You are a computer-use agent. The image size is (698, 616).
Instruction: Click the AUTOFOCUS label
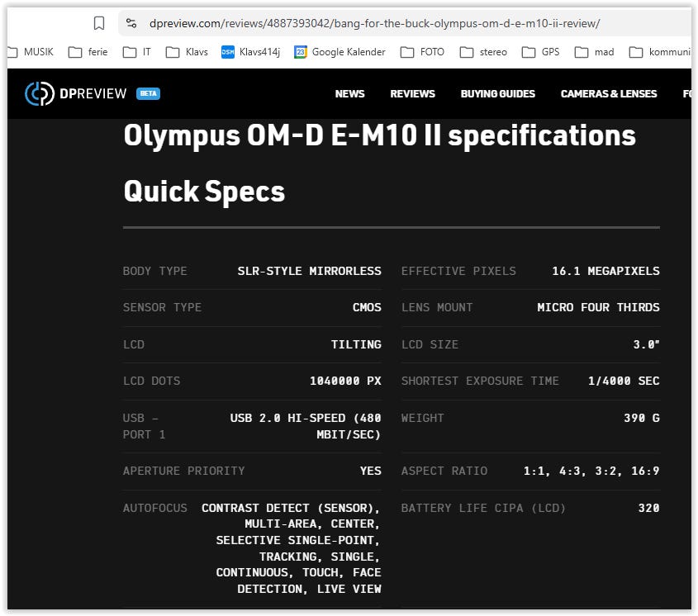click(155, 509)
